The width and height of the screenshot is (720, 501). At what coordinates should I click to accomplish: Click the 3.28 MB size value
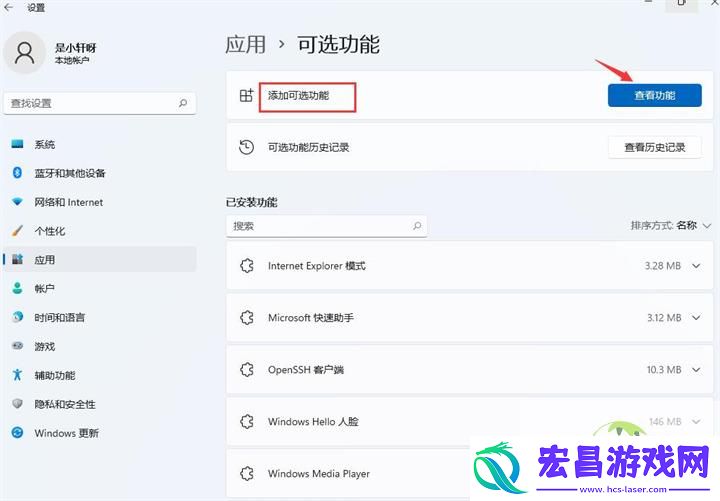[x=663, y=266]
